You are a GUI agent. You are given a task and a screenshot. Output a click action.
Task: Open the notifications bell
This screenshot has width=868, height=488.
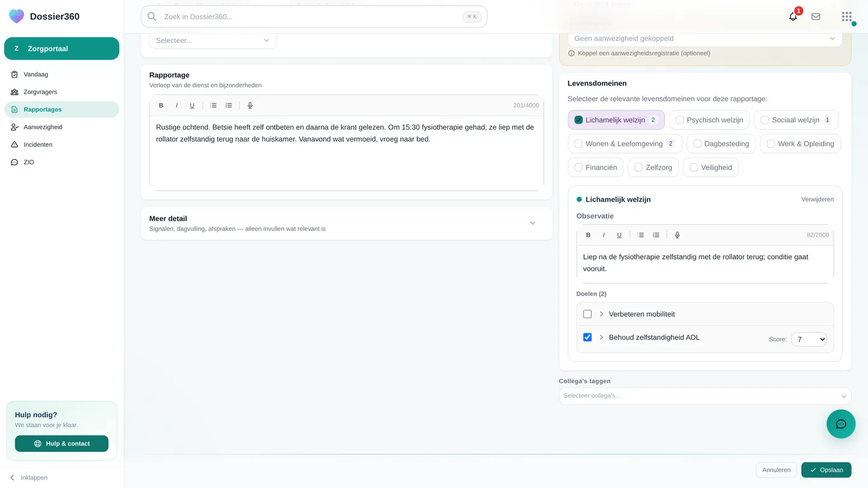[793, 16]
